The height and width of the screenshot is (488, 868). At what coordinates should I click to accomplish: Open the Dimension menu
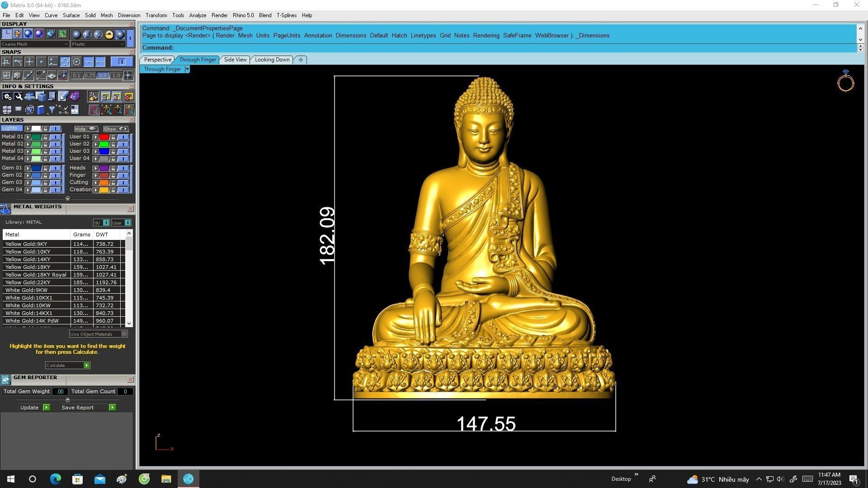click(129, 15)
